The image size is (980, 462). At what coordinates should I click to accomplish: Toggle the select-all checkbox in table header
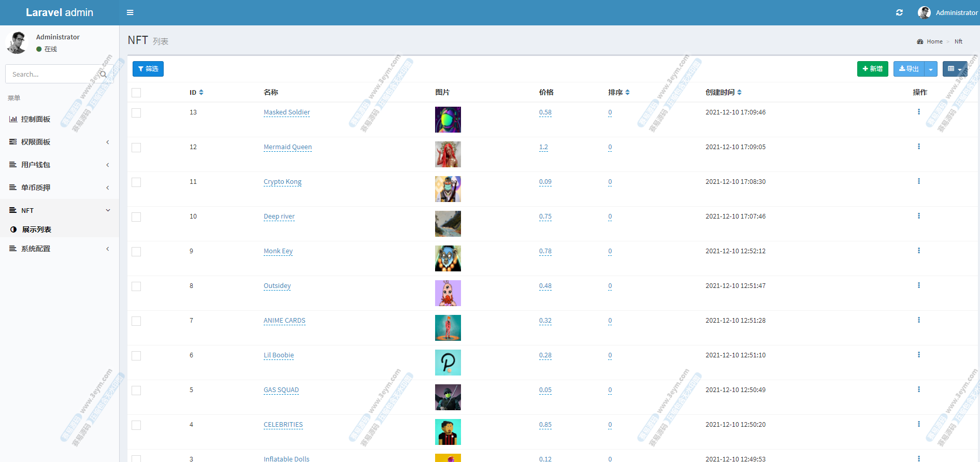pos(136,93)
